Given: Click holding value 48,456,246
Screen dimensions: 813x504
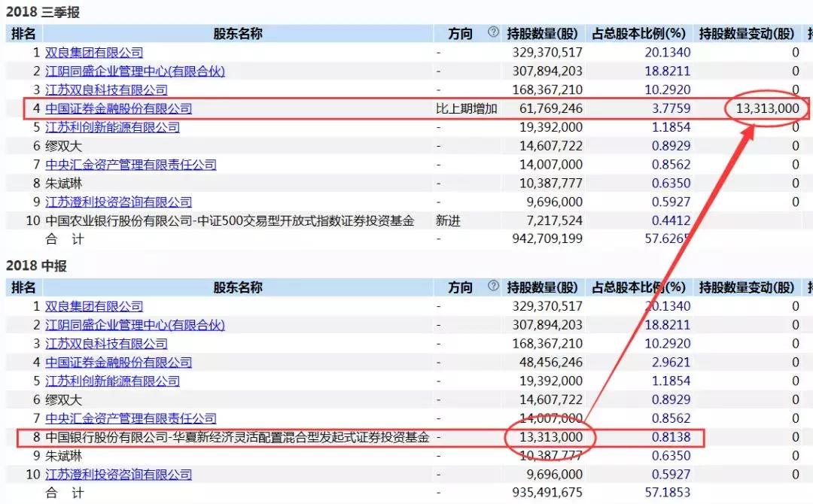Looking at the screenshot, I should (x=550, y=362).
